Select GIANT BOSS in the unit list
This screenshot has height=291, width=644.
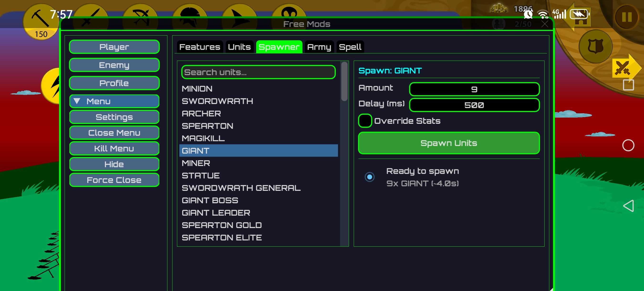(210, 200)
